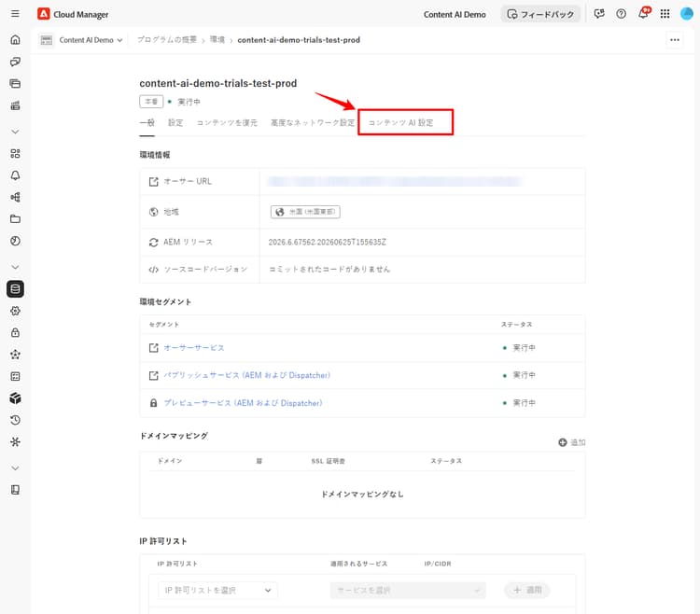
Task: Click the AEM release value 2026.6.67562.20260625T155635Z
Action: pos(328,243)
